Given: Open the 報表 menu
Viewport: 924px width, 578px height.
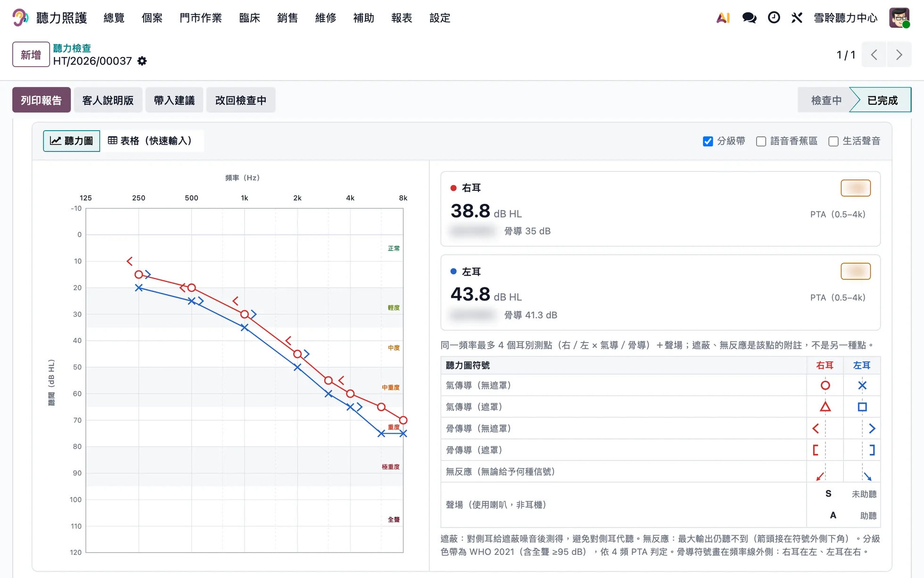Looking at the screenshot, I should pyautogui.click(x=402, y=18).
